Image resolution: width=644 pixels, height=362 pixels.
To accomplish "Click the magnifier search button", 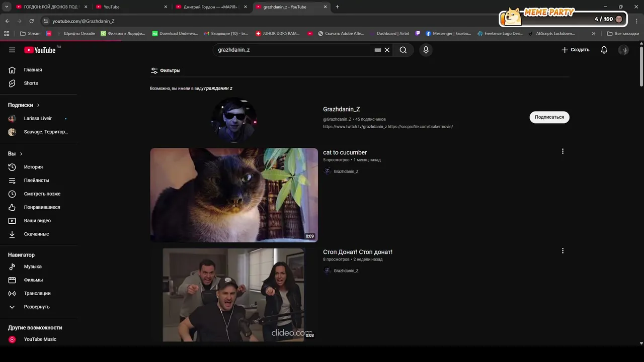I will [x=403, y=50].
